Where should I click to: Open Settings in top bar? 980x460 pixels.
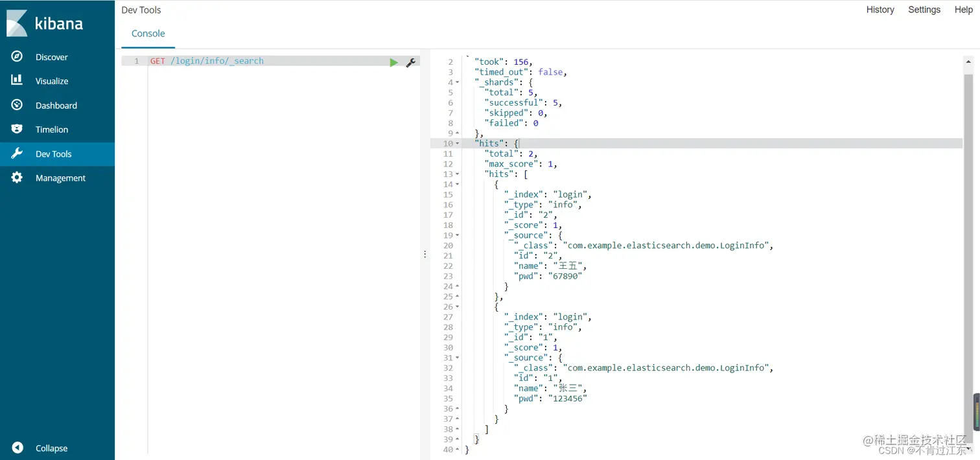point(924,10)
